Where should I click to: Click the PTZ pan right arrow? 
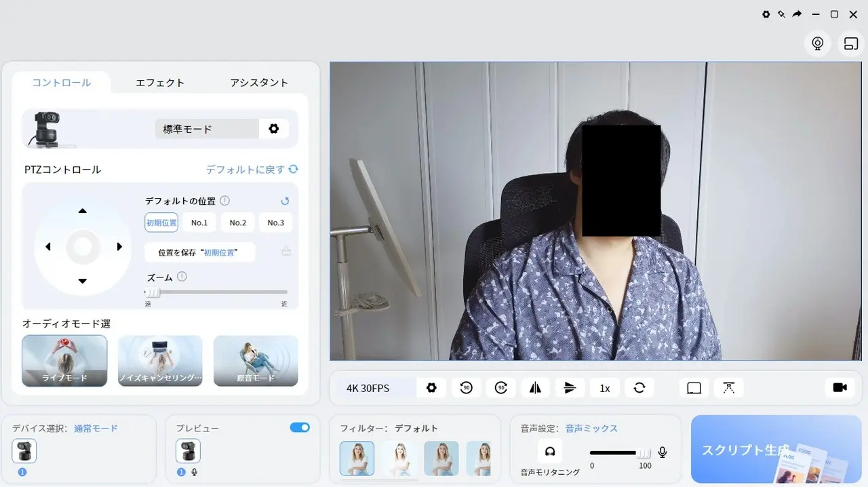point(119,247)
